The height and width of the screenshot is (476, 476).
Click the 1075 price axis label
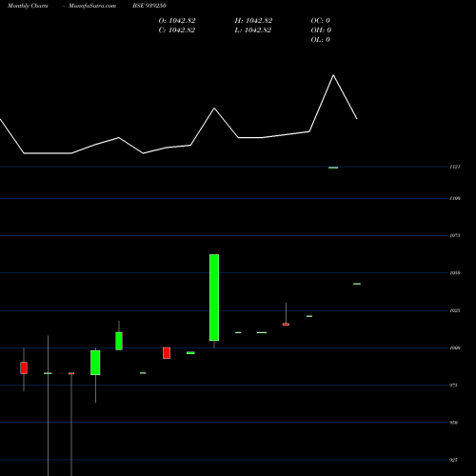(x=455, y=235)
